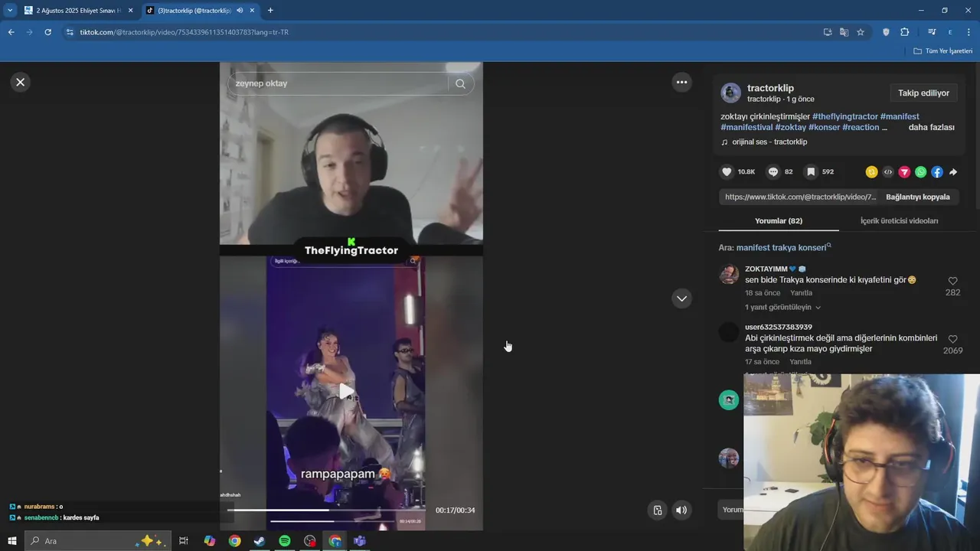980x551 pixels.
Task: Open the Chrome extensions puzzle icon
Action: (x=905, y=32)
